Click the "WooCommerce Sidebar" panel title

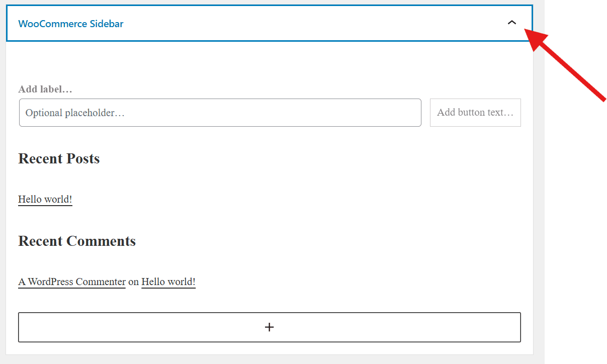70,23
